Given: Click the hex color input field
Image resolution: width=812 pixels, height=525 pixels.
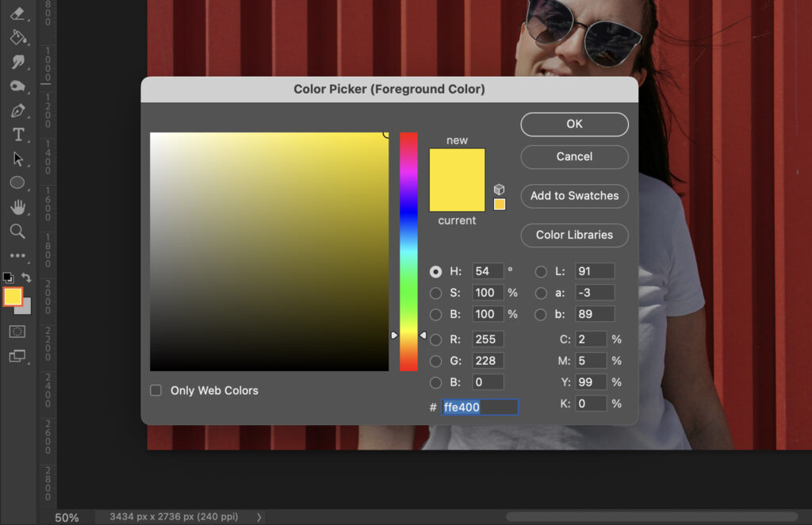Looking at the screenshot, I should pyautogui.click(x=480, y=407).
